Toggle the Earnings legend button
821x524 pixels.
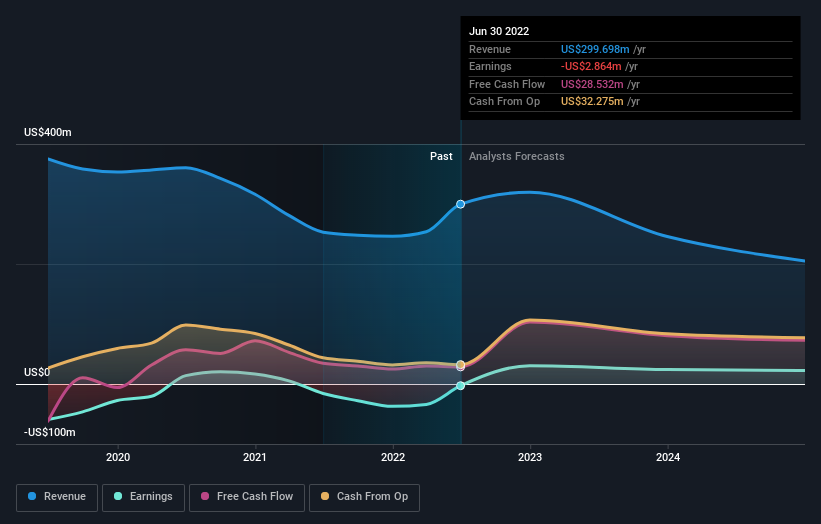point(143,497)
